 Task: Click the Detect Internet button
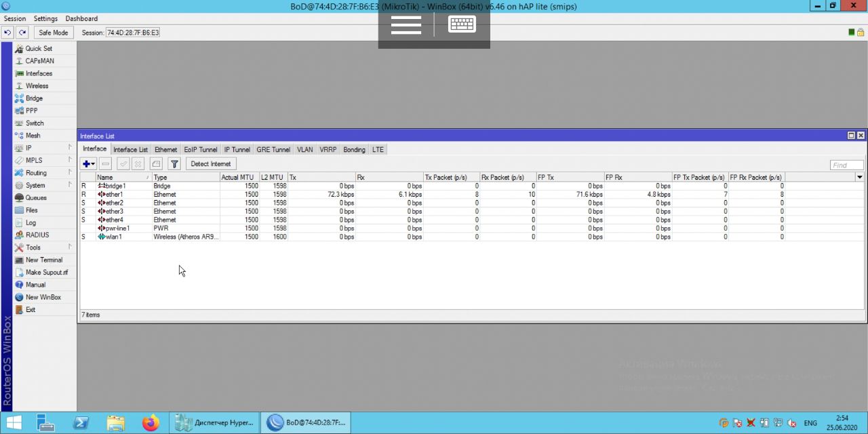pyautogui.click(x=211, y=164)
